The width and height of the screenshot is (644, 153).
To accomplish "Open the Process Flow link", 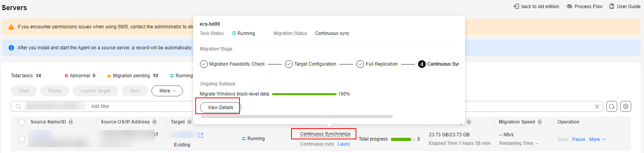I will click(585, 7).
